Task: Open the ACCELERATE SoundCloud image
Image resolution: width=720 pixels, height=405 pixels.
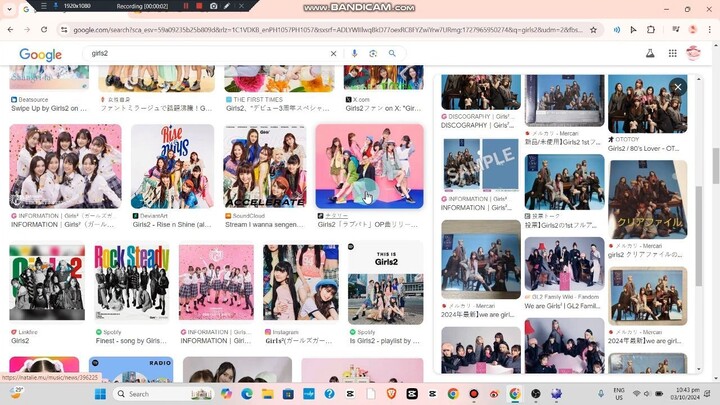Action: pyautogui.click(x=265, y=166)
